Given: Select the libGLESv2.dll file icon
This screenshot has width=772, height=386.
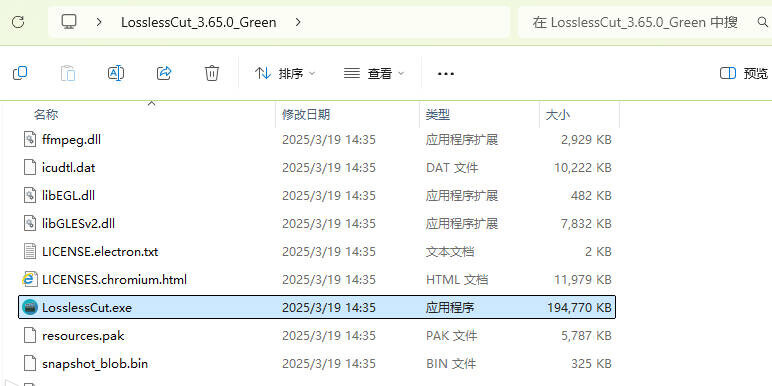Looking at the screenshot, I should click(x=30, y=224).
